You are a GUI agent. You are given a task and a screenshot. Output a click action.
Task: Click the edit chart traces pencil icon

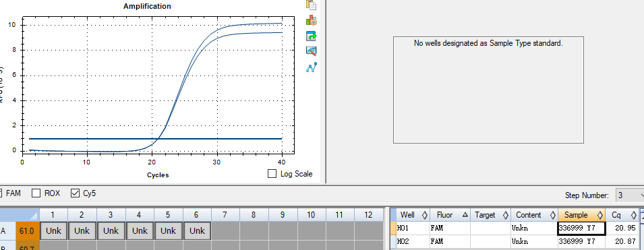[x=312, y=51]
